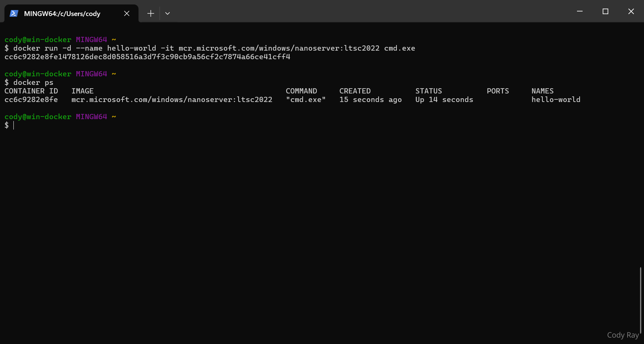Minimize the terminal window
This screenshot has width=644, height=344.
(580, 11)
